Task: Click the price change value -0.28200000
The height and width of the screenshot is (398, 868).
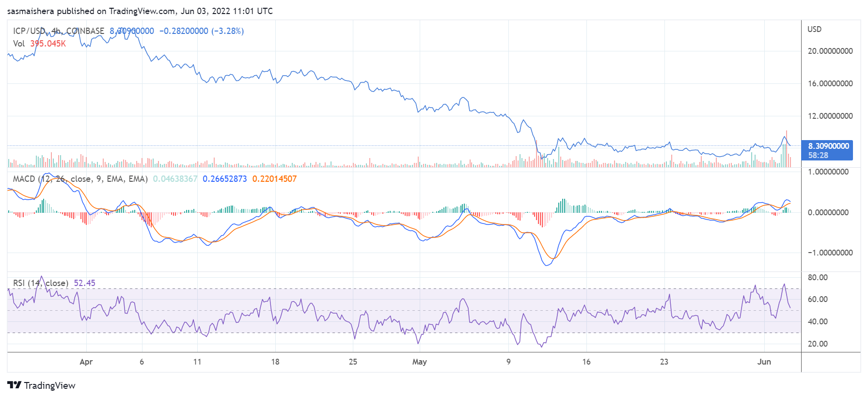Action: [184, 31]
